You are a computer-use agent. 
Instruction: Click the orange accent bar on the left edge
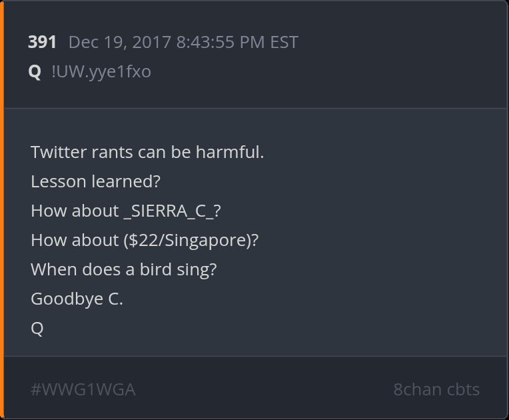tap(2, 210)
